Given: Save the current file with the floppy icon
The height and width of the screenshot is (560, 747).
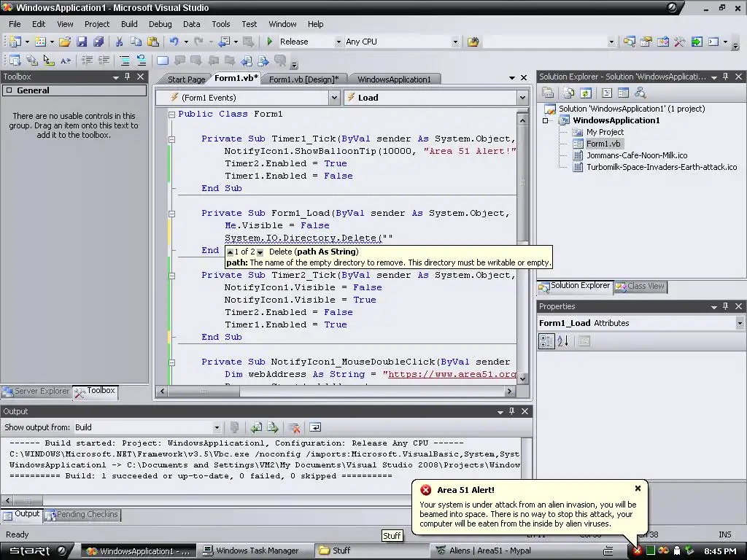Looking at the screenshot, I should 82,42.
